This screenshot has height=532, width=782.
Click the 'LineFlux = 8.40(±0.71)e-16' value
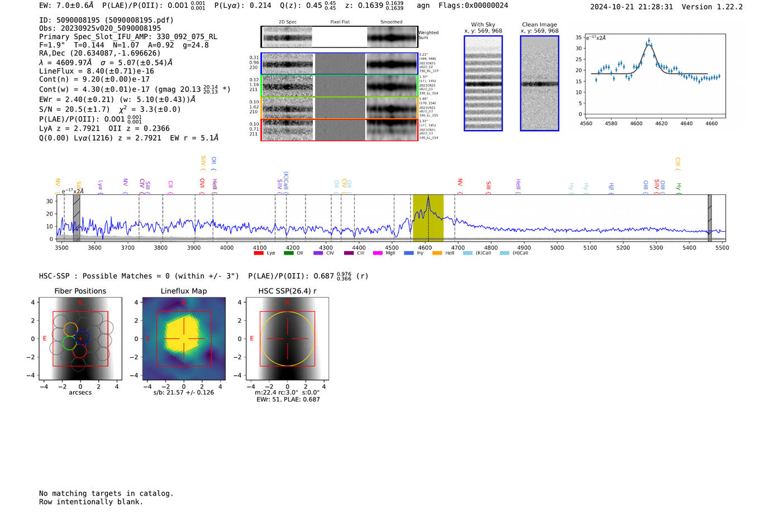[x=97, y=71]
